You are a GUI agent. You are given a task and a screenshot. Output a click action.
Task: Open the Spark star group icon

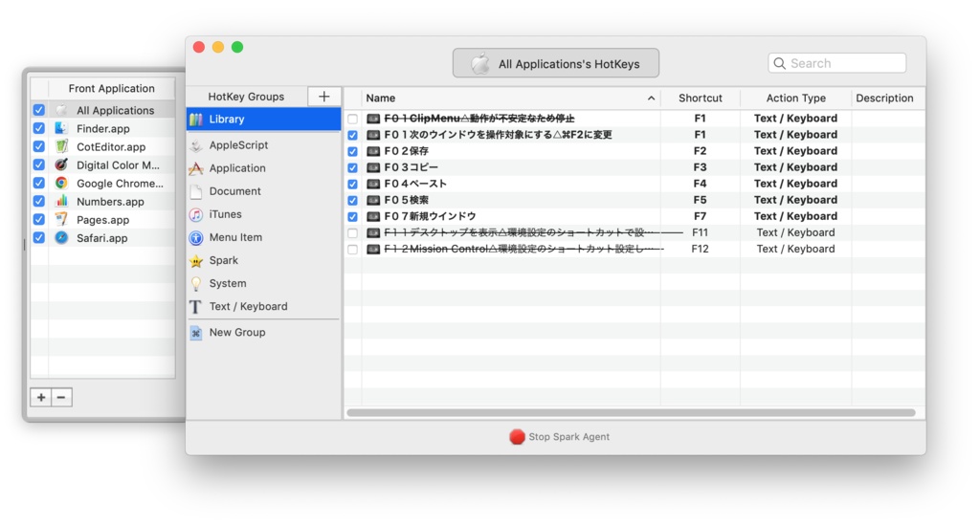pyautogui.click(x=196, y=261)
